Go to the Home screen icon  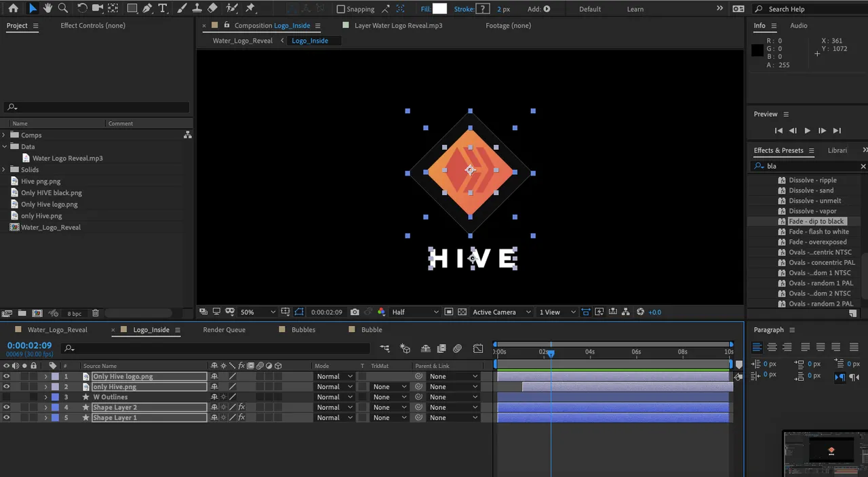tap(13, 9)
